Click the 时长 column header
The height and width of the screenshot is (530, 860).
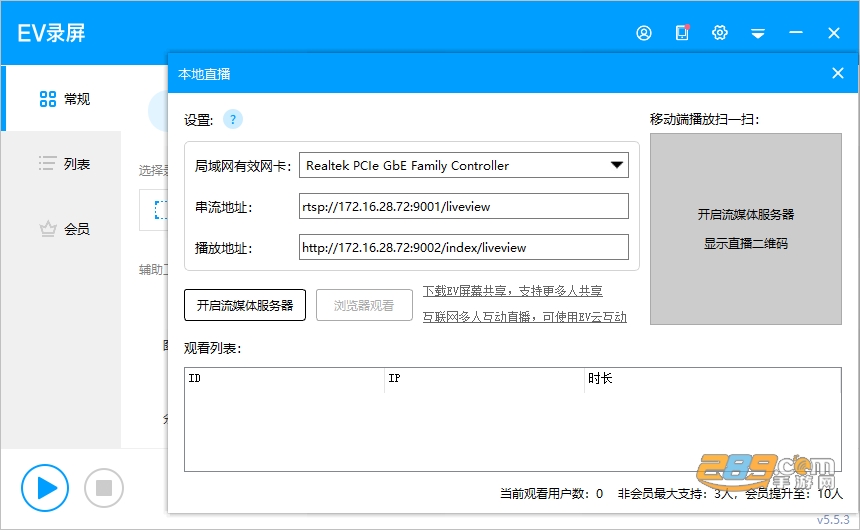coord(712,378)
